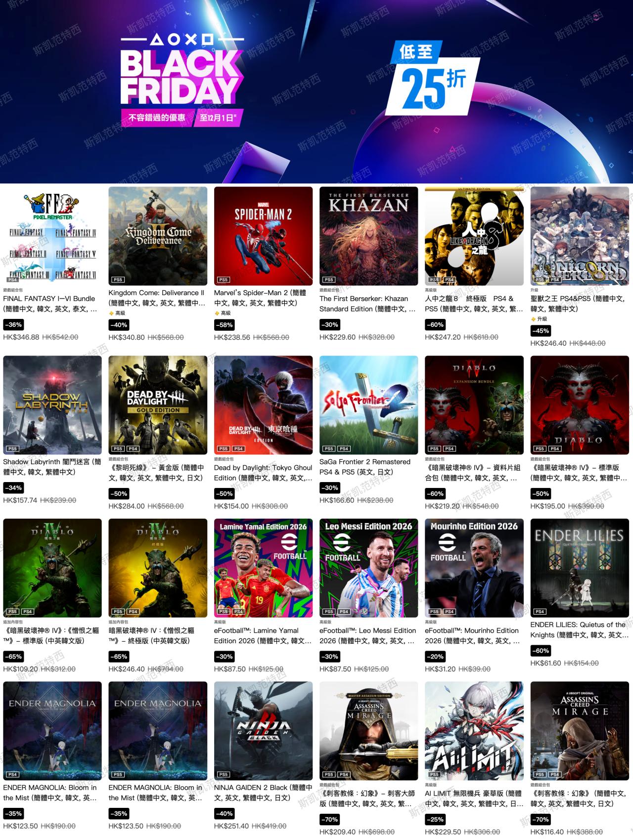This screenshot has width=633, height=840.
Task: Select the SaGa Frontier 2 Remastered cover
Action: tap(368, 405)
